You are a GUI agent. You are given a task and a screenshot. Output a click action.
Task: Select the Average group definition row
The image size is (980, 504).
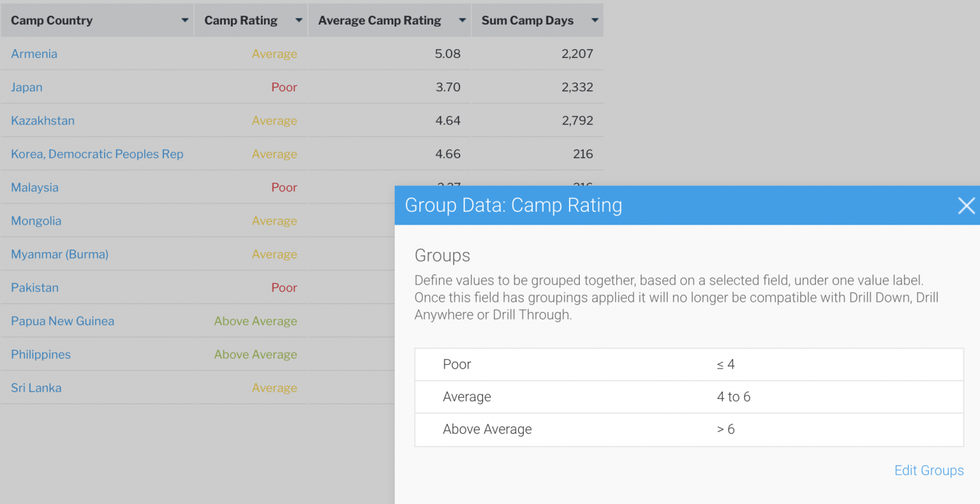pyautogui.click(x=689, y=396)
